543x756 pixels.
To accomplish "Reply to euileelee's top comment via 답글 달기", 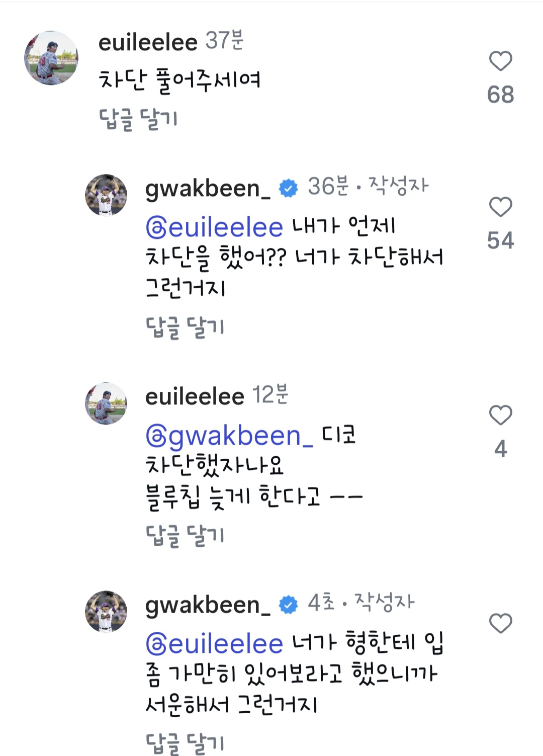I will (x=138, y=120).
